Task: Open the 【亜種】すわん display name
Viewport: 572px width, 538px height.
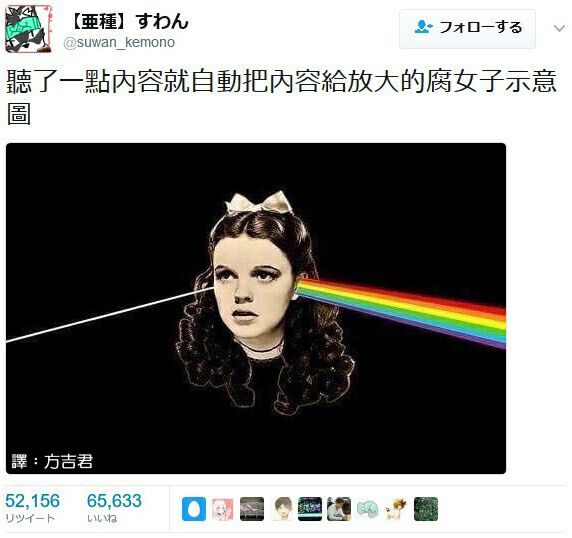Action: pos(129,21)
